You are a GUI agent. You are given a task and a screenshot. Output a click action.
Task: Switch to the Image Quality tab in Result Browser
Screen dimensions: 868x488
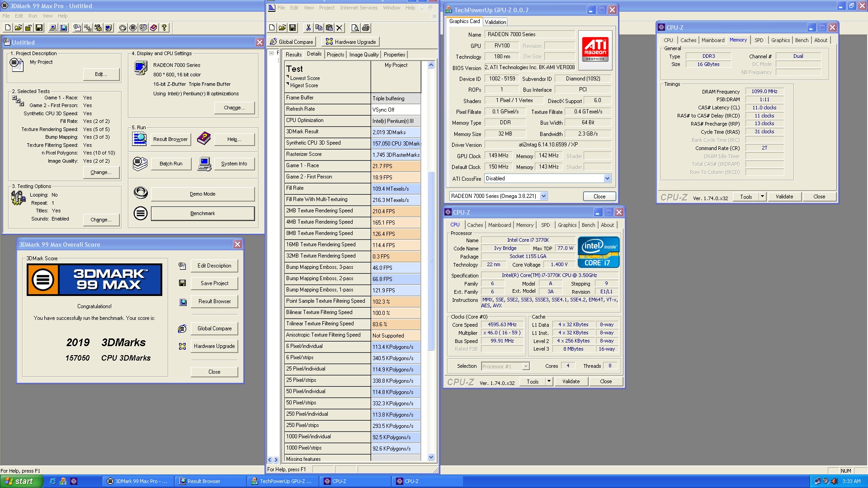(364, 55)
